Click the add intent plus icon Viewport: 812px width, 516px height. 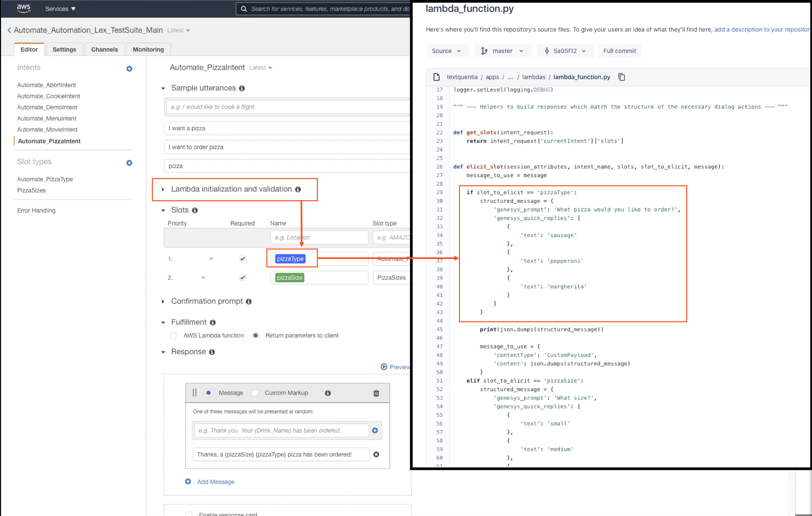[129, 68]
